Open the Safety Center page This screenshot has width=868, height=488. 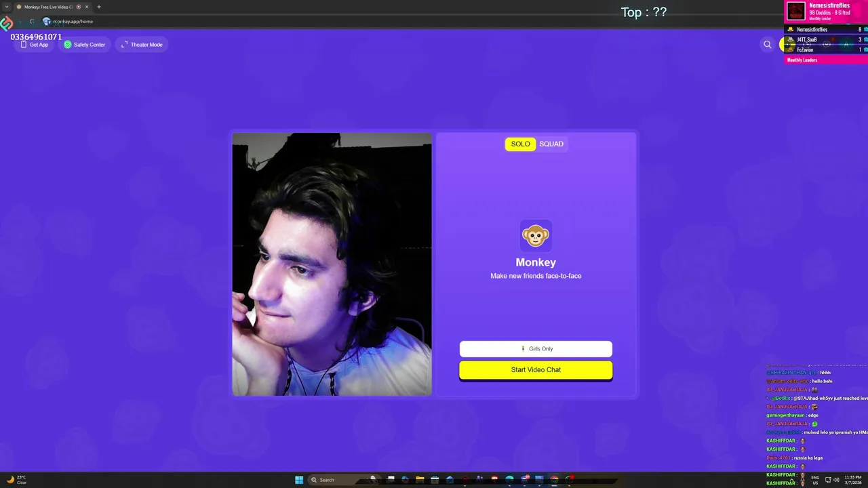click(84, 45)
